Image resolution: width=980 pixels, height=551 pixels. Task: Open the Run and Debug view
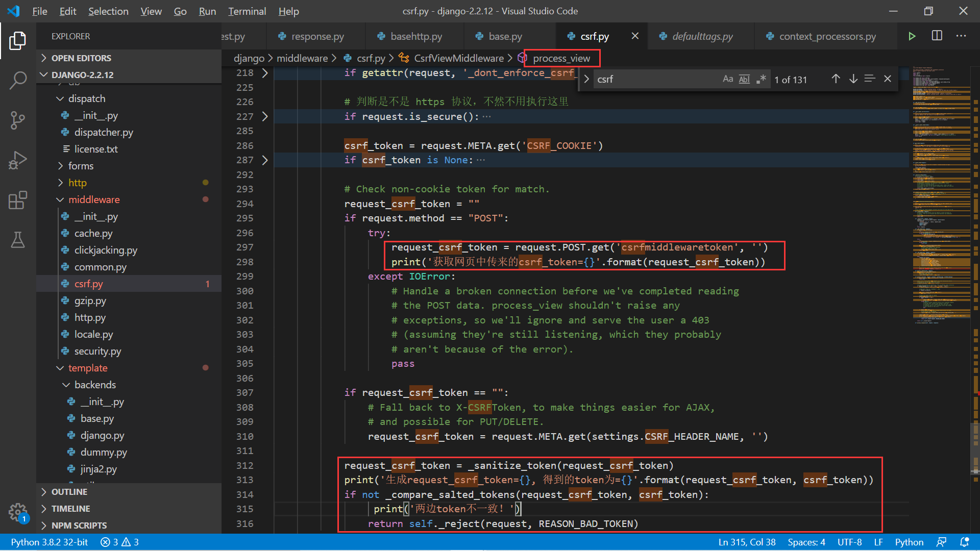click(18, 160)
